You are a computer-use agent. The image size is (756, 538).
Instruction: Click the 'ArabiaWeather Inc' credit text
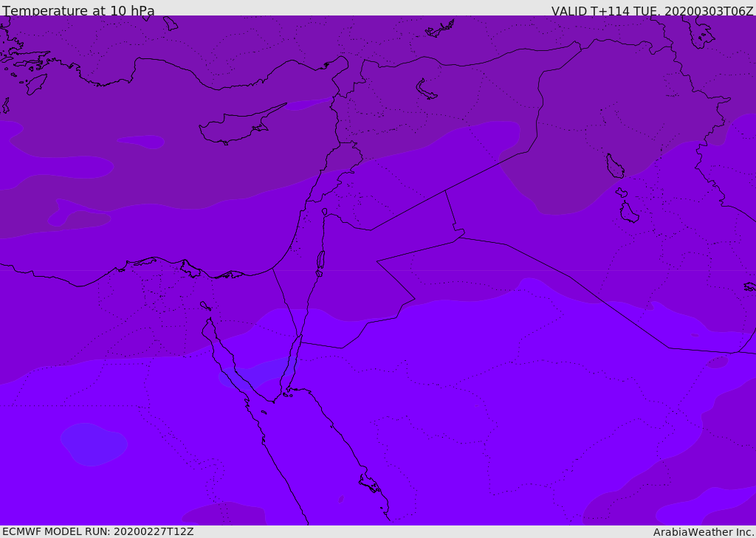coord(703,532)
